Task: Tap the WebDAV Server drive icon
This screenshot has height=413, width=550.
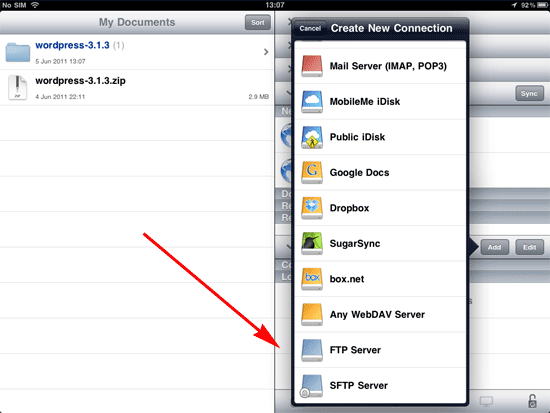Action: pyautogui.click(x=312, y=314)
